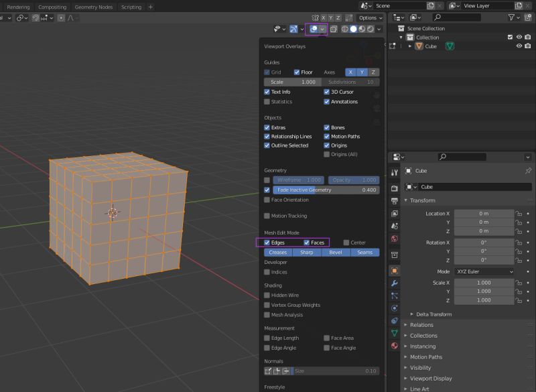The width and height of the screenshot is (536, 392).
Task: Click the green mesh data icon beside Cube
Action: pyautogui.click(x=449, y=46)
